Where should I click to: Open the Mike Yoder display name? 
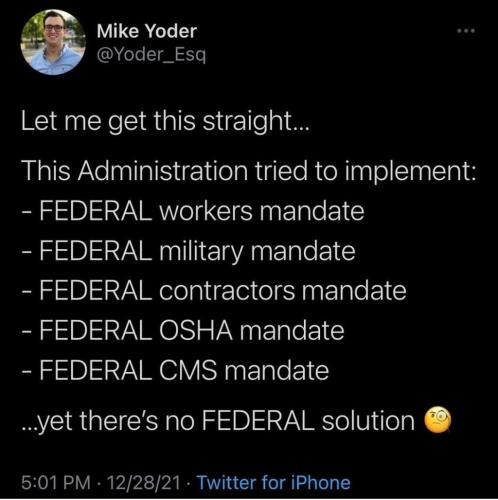coord(147,31)
